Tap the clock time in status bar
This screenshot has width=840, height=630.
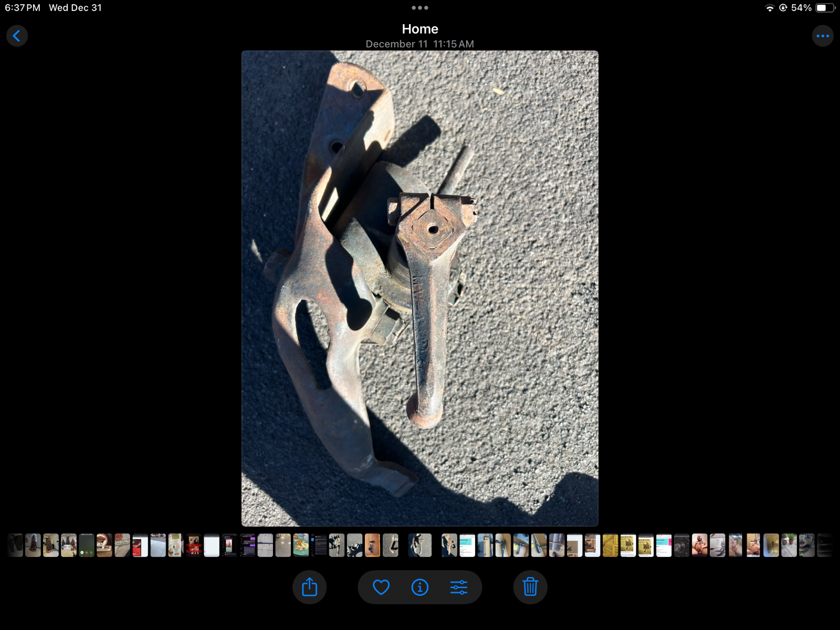pyautogui.click(x=23, y=8)
